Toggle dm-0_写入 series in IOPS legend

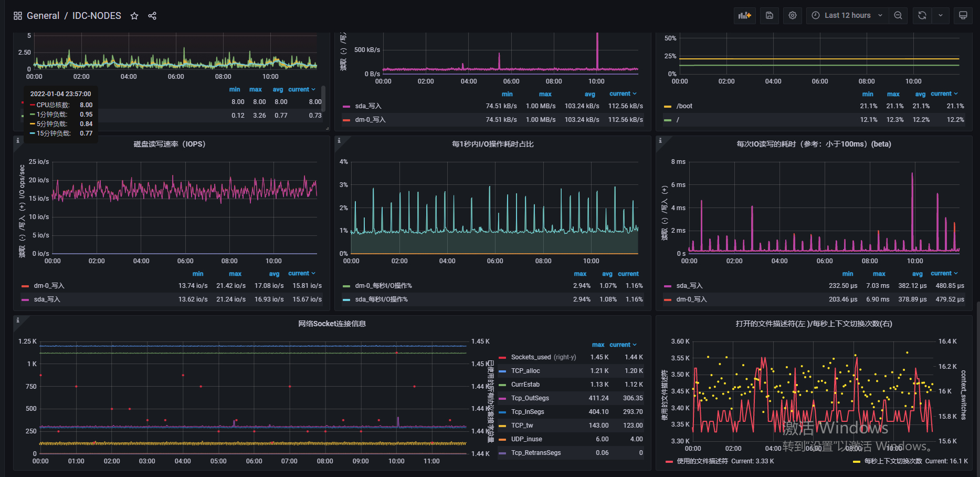click(x=49, y=286)
